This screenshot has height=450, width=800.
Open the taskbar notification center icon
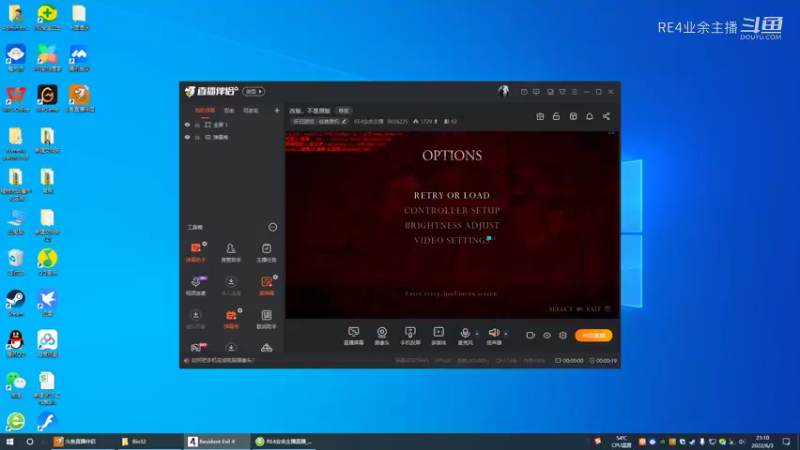786,441
